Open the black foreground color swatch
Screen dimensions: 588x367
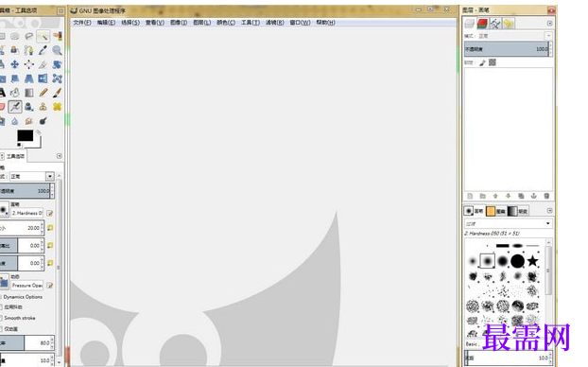(26, 135)
